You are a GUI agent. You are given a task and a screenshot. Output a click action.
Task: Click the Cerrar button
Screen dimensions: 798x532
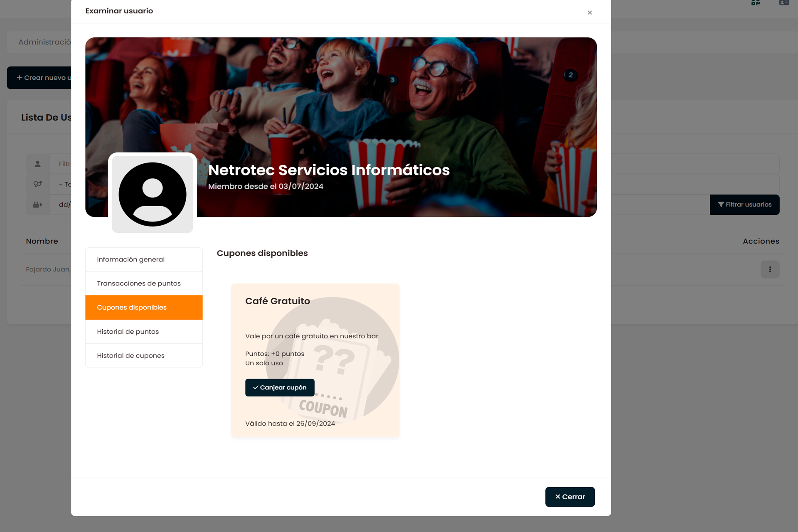pyautogui.click(x=570, y=497)
